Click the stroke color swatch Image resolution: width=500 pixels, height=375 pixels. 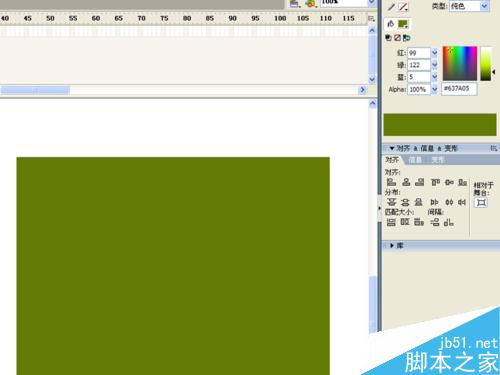pyautogui.click(x=404, y=6)
